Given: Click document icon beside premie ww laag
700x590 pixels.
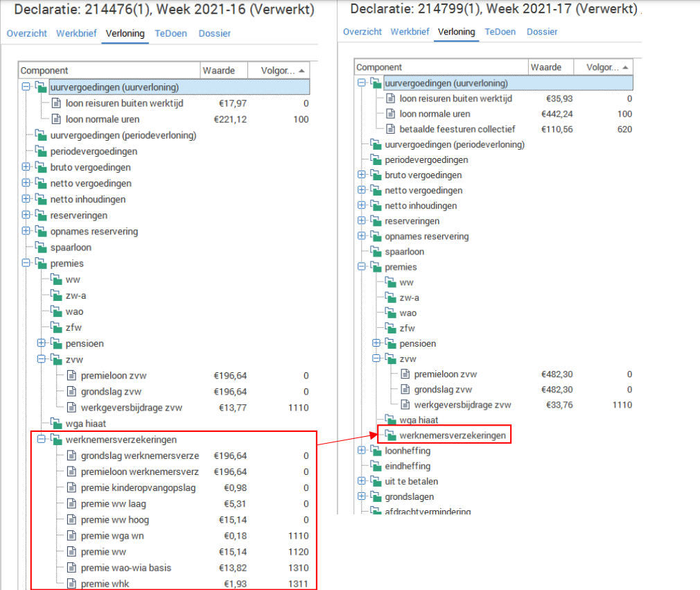Looking at the screenshot, I should [71, 503].
